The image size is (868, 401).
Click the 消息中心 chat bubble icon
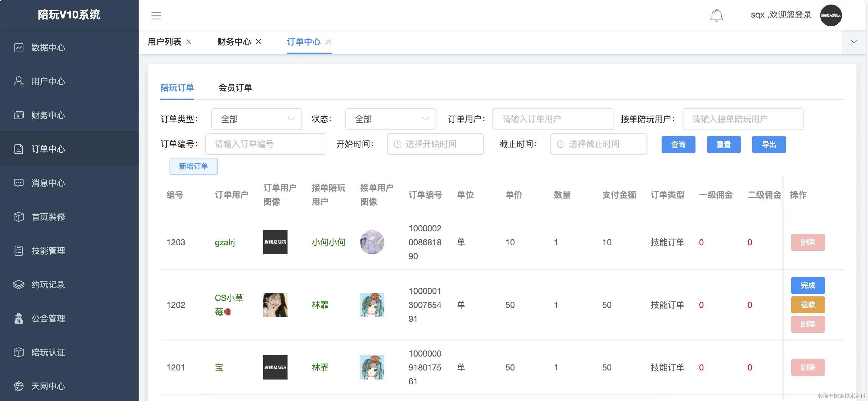pyautogui.click(x=19, y=183)
